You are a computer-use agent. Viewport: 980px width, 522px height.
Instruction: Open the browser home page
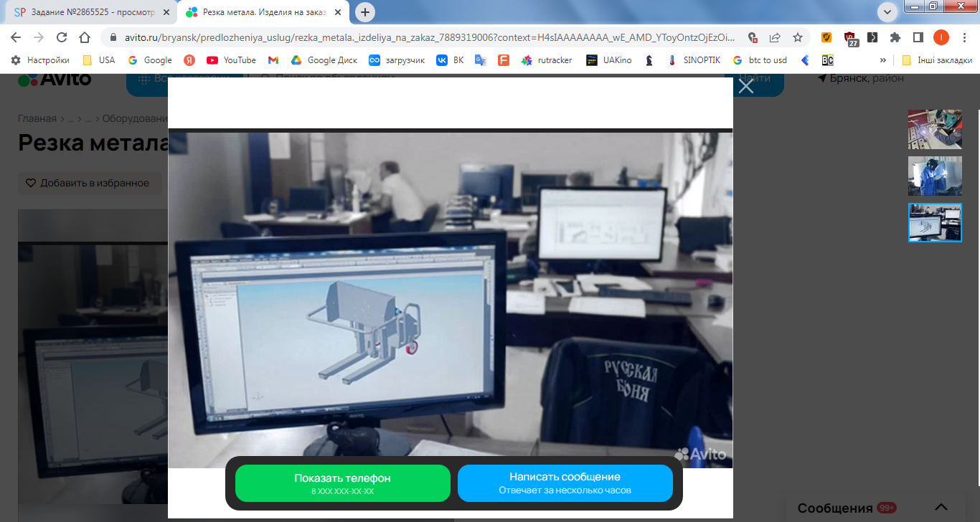pos(85,37)
